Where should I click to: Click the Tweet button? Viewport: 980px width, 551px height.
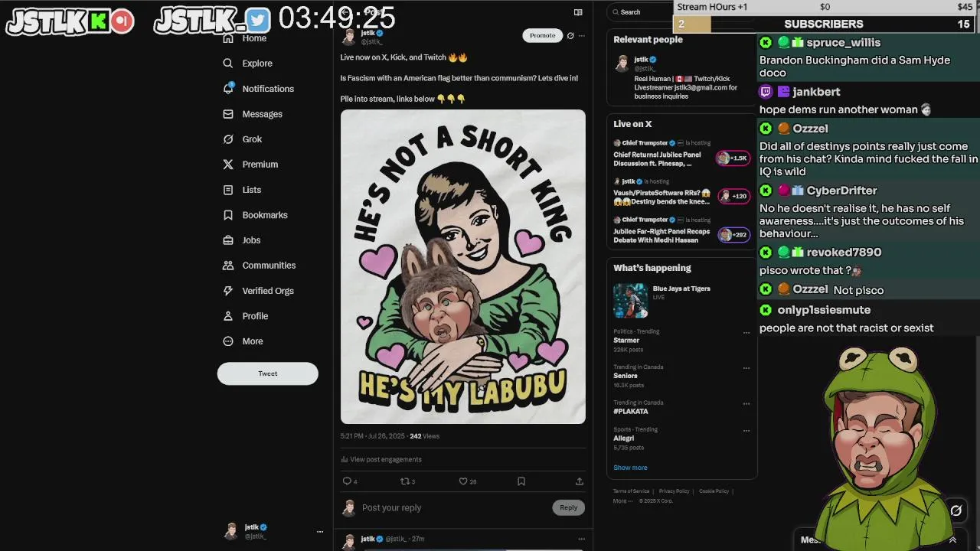tap(268, 373)
